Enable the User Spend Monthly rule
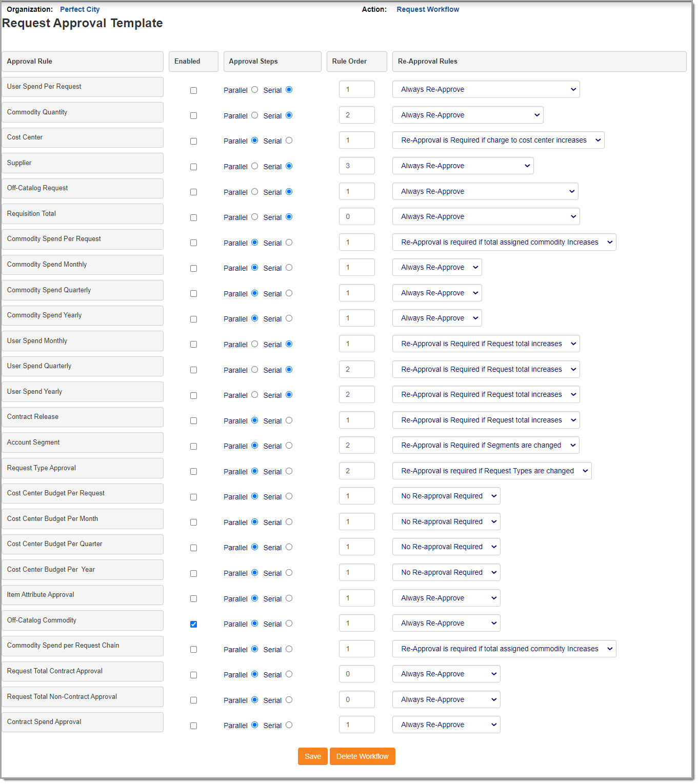 click(x=193, y=344)
